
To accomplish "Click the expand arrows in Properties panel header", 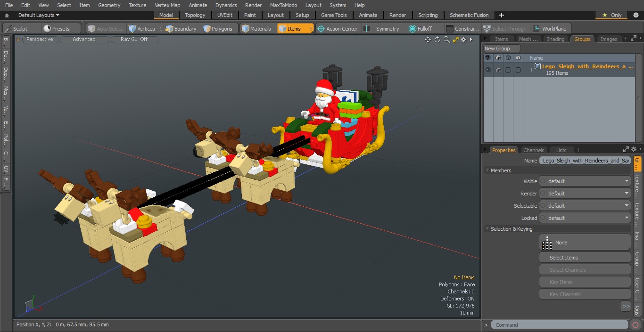I will [x=626, y=150].
